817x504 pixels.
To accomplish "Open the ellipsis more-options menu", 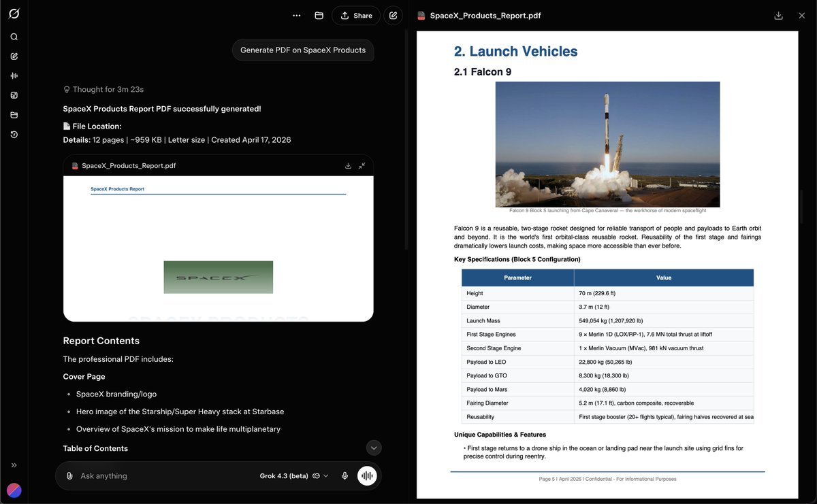I will (x=296, y=14).
